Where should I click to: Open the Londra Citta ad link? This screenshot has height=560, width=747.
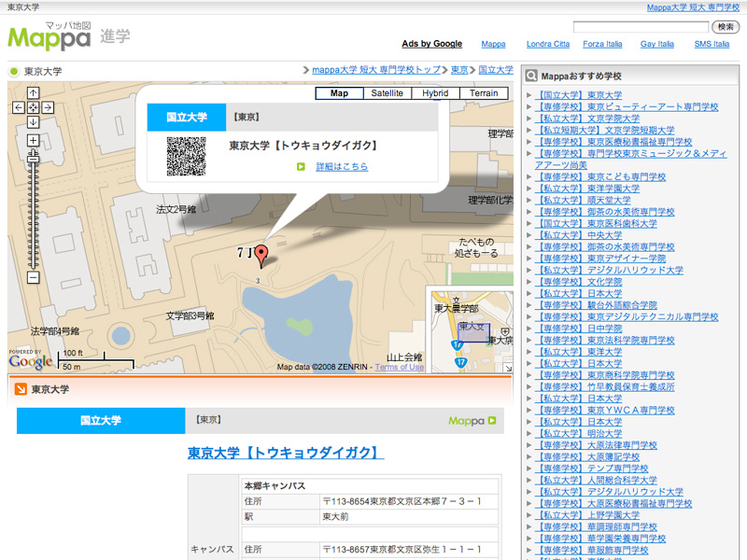tap(547, 44)
